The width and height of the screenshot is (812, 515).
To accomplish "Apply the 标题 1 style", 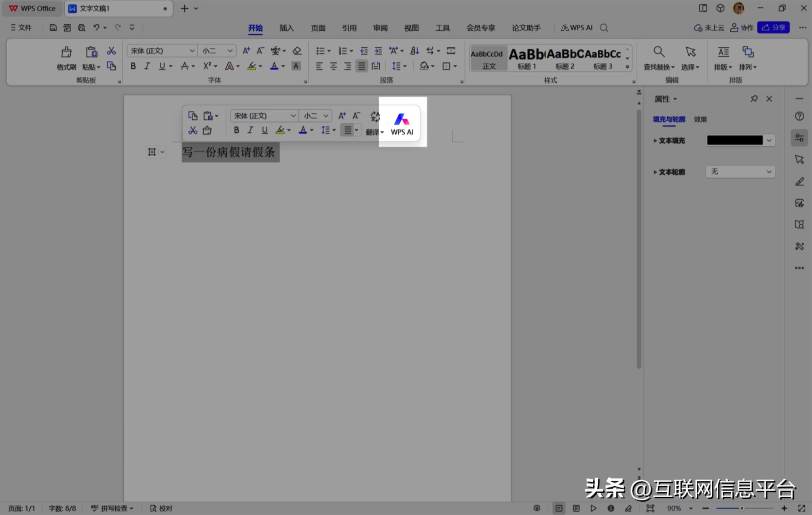I will [x=527, y=58].
